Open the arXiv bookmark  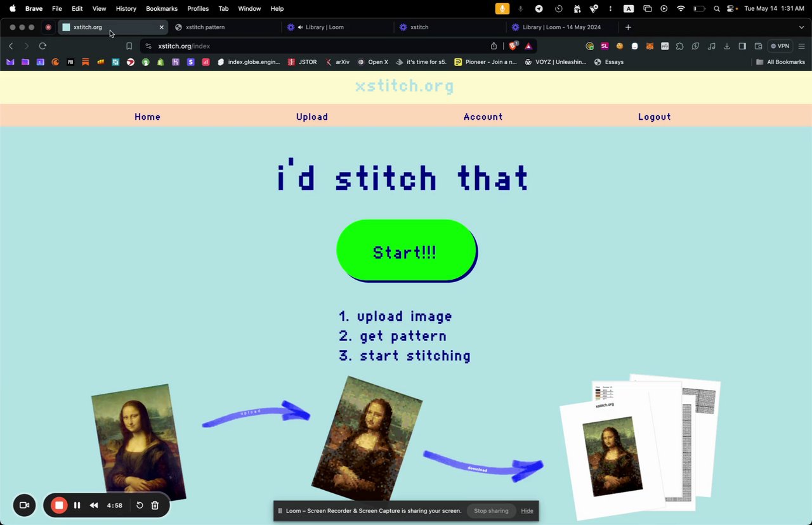coord(337,62)
